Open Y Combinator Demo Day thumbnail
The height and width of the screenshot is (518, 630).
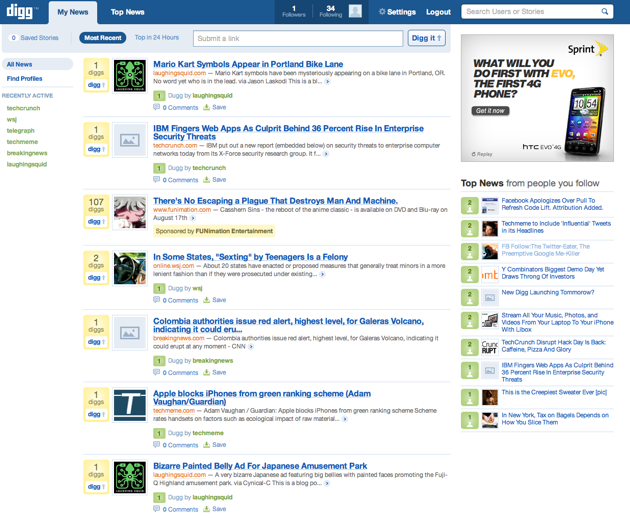490,275
